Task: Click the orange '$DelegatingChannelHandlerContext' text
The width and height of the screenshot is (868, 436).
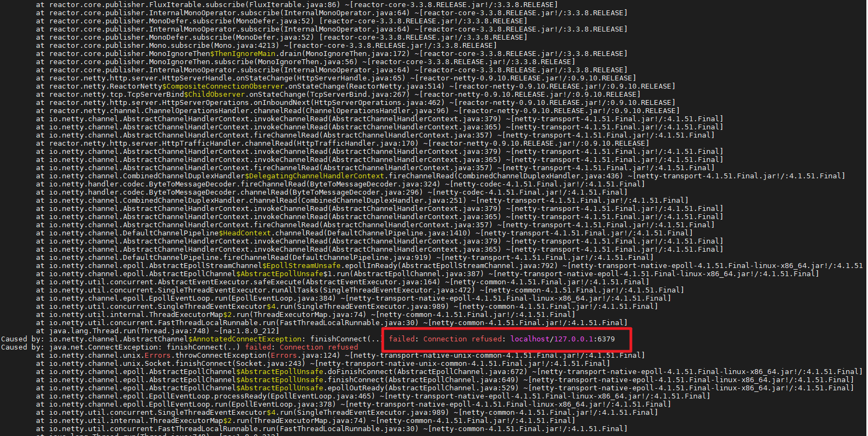Action: 315,176
